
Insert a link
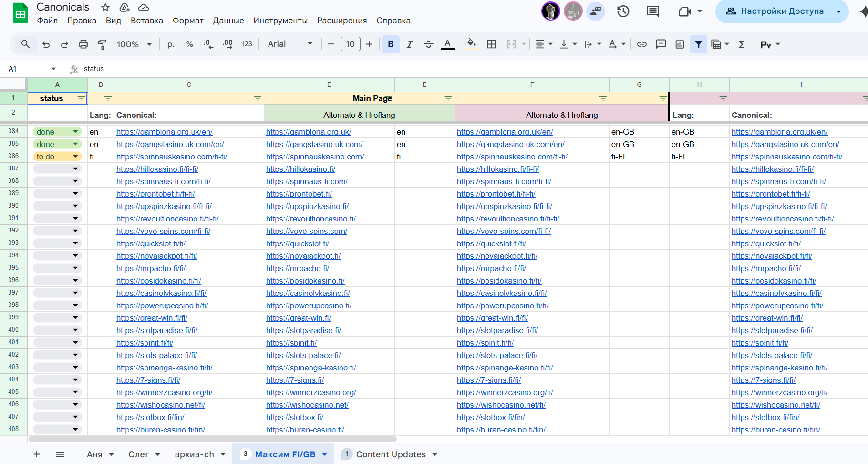click(642, 44)
